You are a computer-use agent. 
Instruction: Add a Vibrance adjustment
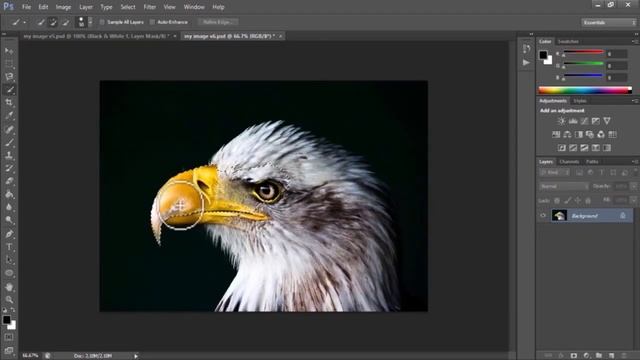[607, 121]
